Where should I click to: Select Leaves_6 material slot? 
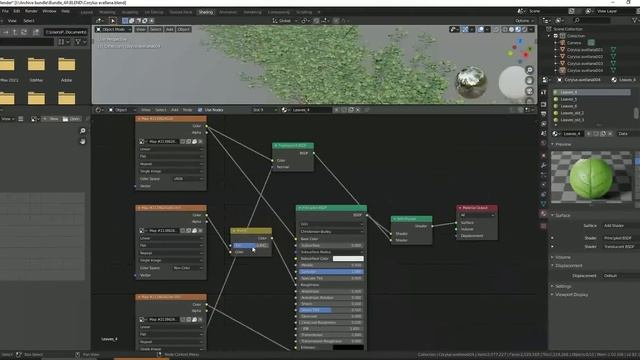tap(592, 106)
